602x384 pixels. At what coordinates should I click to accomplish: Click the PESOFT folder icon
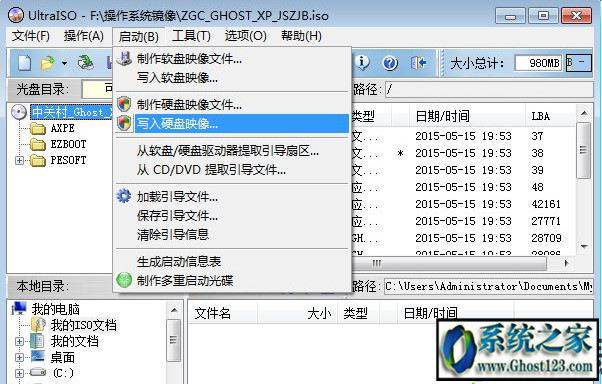tap(38, 161)
